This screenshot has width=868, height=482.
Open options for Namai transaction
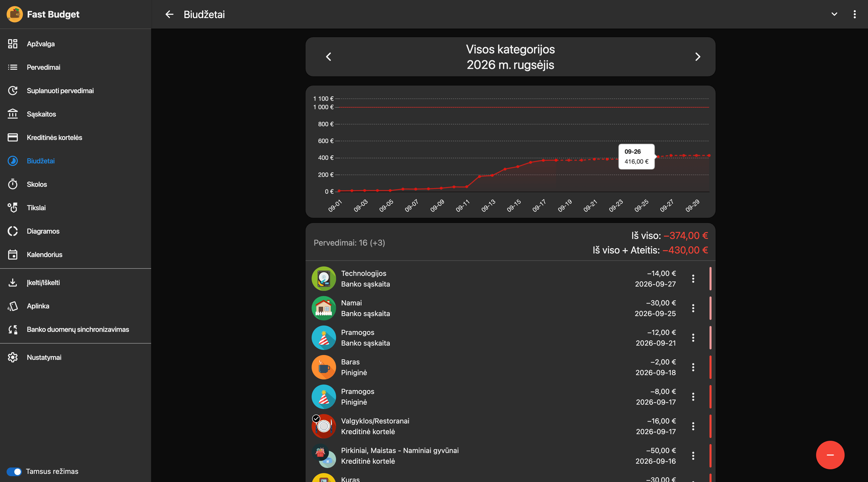pyautogui.click(x=693, y=308)
